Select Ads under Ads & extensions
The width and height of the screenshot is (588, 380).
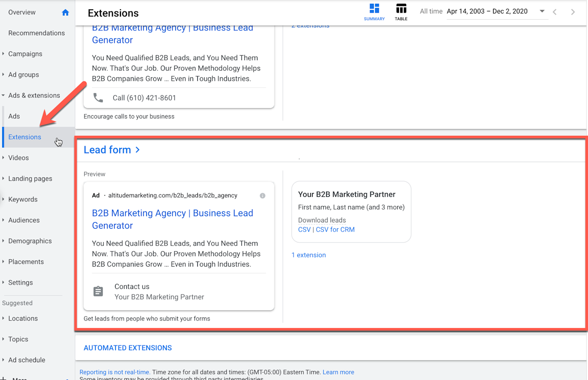coord(14,116)
